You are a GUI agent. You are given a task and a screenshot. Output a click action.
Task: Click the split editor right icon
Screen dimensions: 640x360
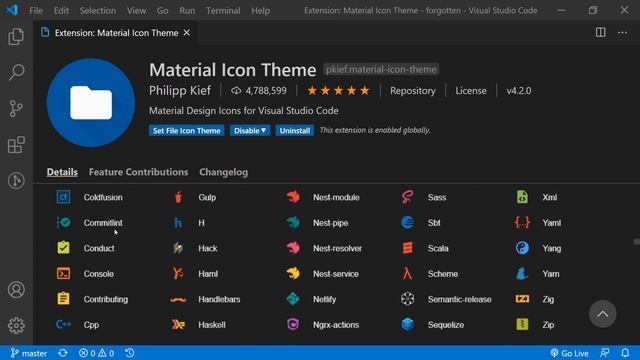pos(600,32)
